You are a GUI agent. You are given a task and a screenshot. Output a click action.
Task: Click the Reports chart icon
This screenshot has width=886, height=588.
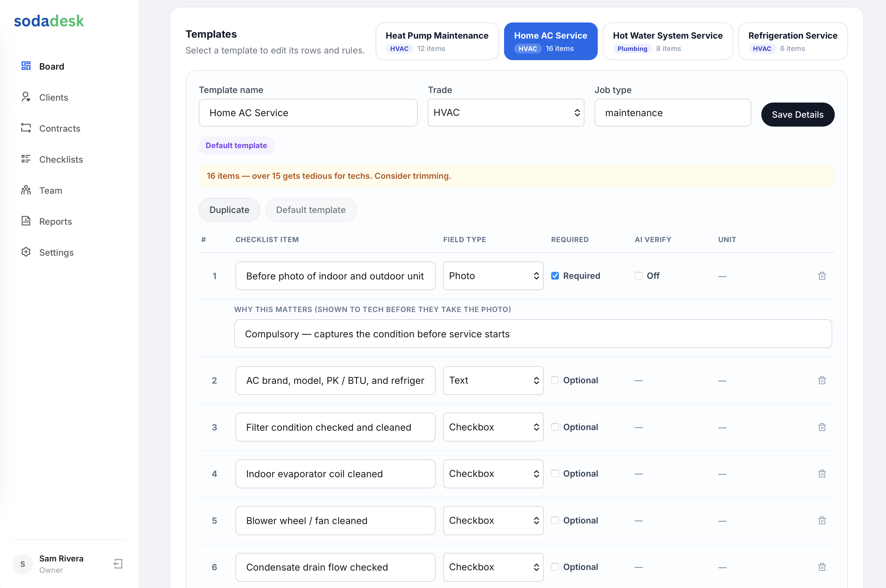click(x=26, y=221)
